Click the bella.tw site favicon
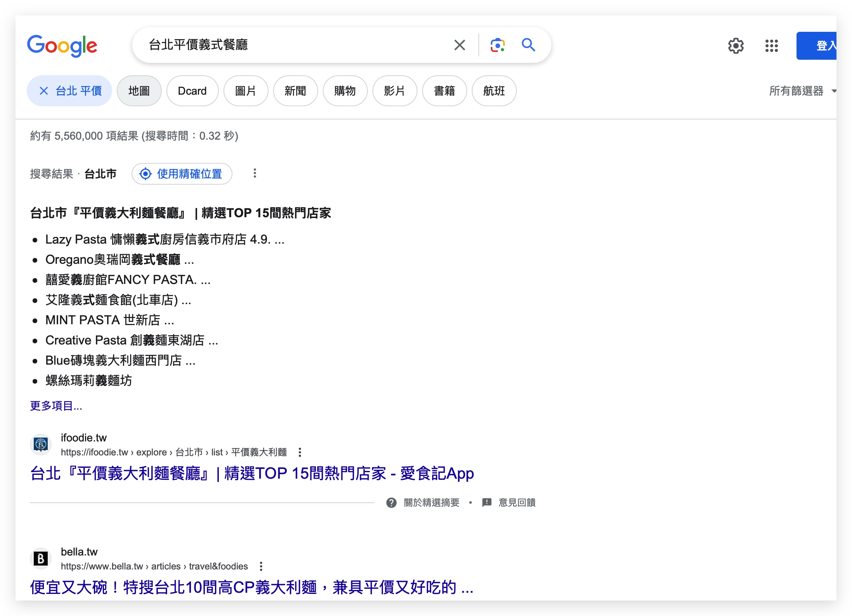This screenshot has width=852, height=616. click(41, 559)
